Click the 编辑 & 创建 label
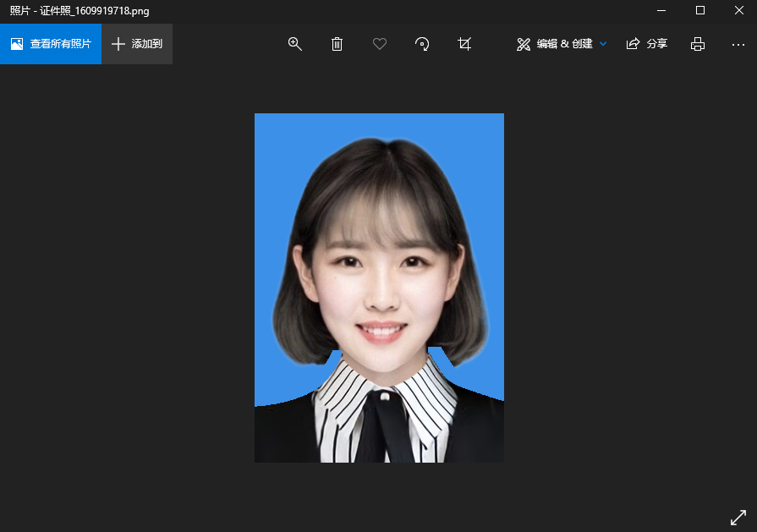The image size is (757, 532). click(564, 44)
